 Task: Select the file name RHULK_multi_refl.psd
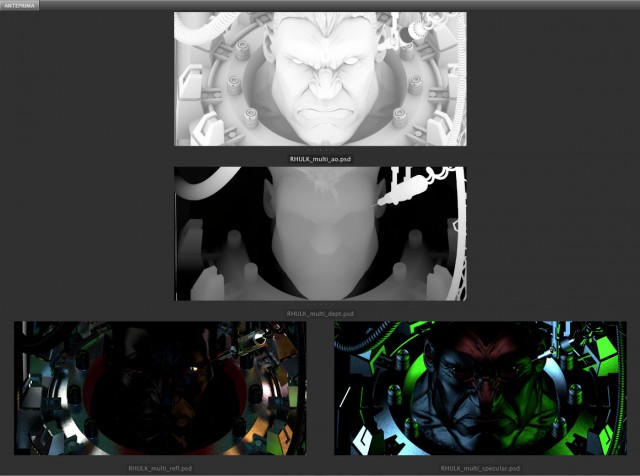click(160, 468)
